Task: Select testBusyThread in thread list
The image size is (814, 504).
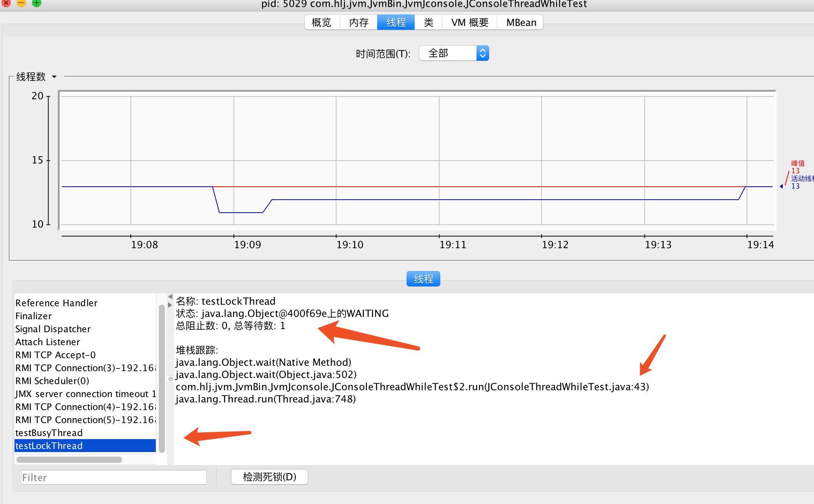Action: tap(49, 433)
